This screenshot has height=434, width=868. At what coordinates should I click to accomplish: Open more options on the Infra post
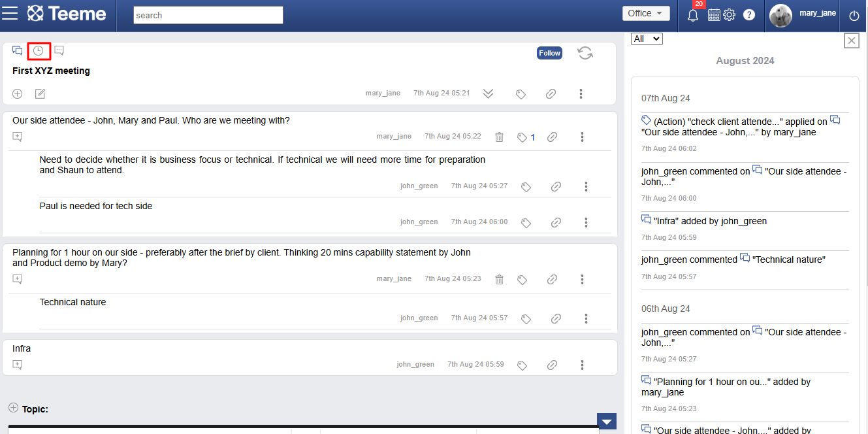[582, 365]
